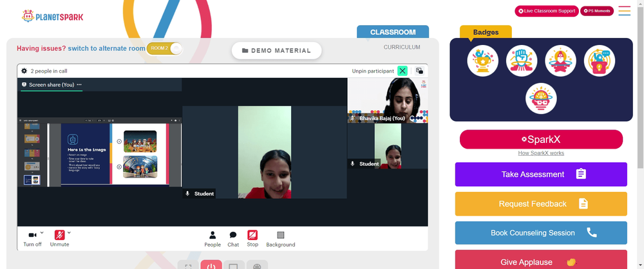Click the SparkX button
The height and width of the screenshot is (269, 644).
pos(541,139)
